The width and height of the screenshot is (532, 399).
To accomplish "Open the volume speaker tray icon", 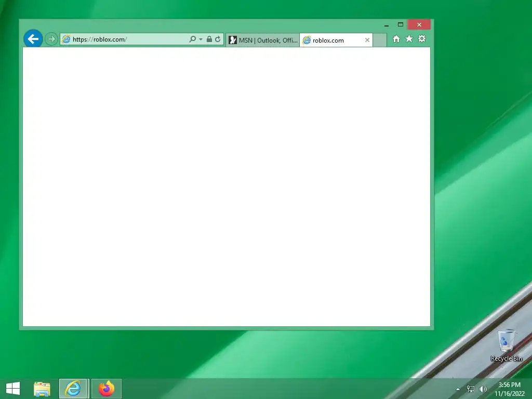I will pyautogui.click(x=483, y=389).
